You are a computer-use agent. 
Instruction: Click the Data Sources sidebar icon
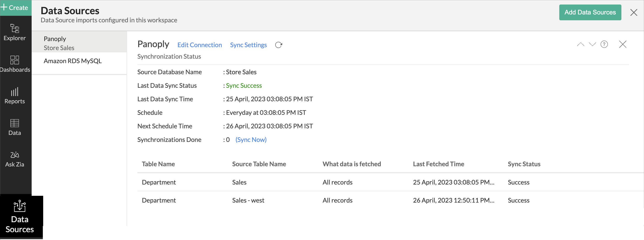19,216
